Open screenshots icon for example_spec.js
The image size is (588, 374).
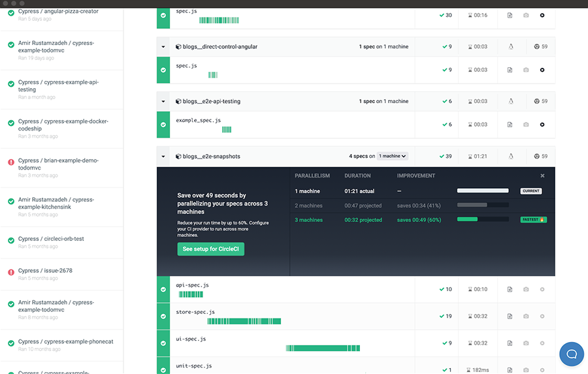[x=526, y=125]
